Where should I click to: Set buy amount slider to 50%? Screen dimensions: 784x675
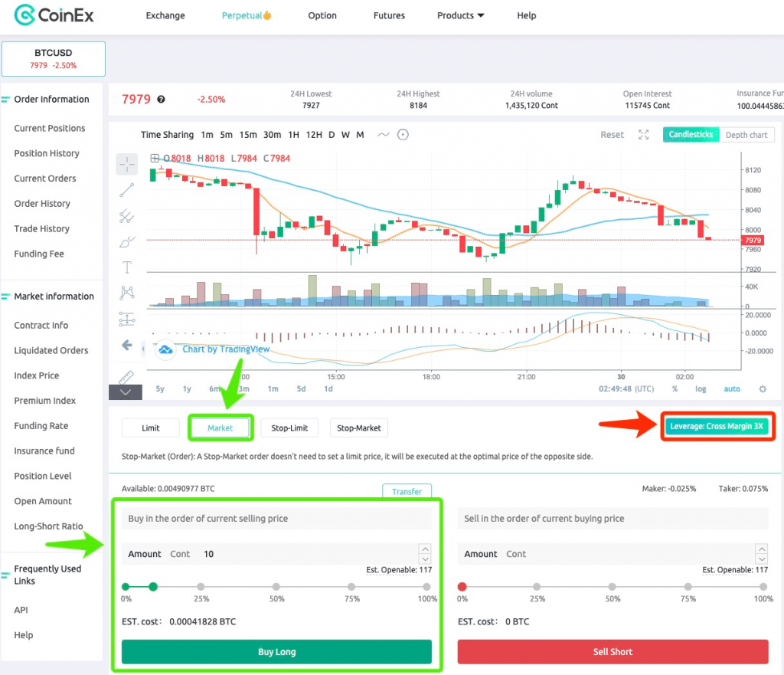tap(276, 586)
